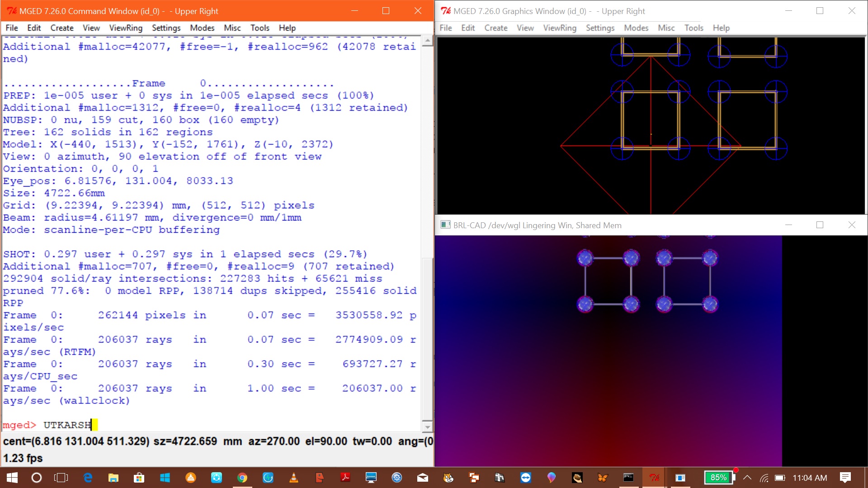Click scrollbar up arrow in Command Window
Image resolution: width=868 pixels, height=488 pixels.
point(427,41)
